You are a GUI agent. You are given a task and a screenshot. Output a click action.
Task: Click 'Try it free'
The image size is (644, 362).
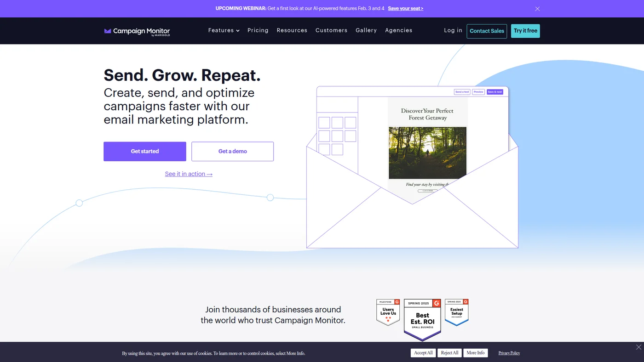point(525,31)
